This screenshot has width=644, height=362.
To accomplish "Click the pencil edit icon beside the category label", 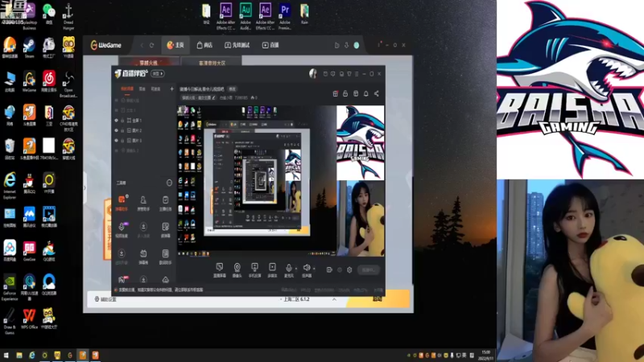I will (x=213, y=97).
